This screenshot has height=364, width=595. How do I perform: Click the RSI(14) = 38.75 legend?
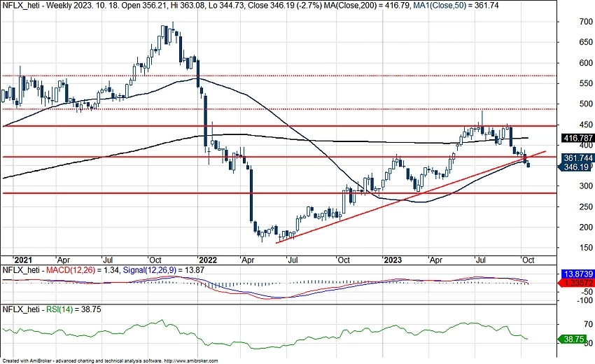pos(73,309)
